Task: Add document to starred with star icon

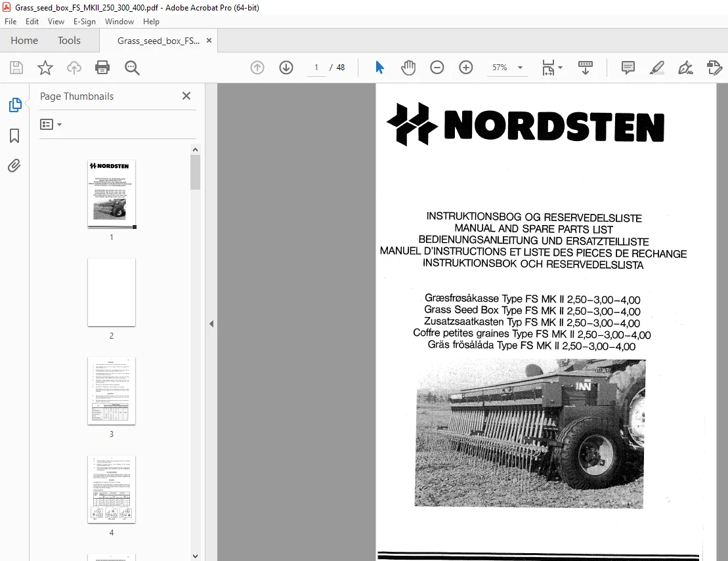Action: click(x=45, y=68)
